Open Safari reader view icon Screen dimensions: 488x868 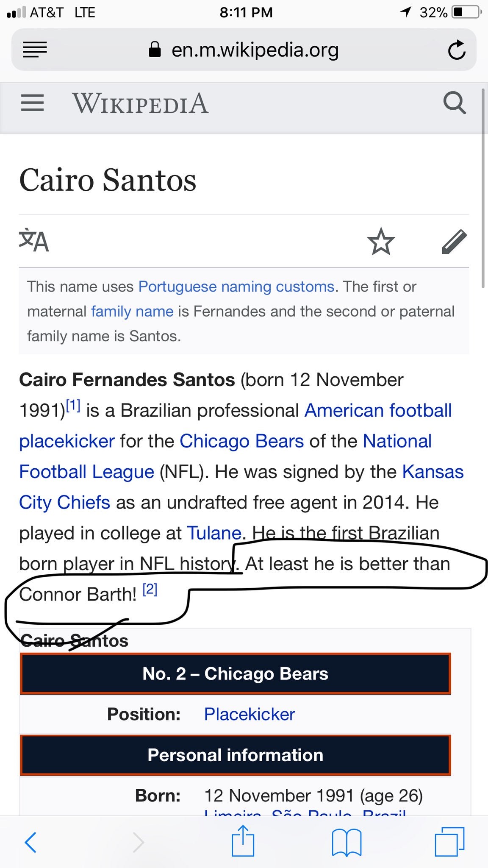click(x=35, y=50)
